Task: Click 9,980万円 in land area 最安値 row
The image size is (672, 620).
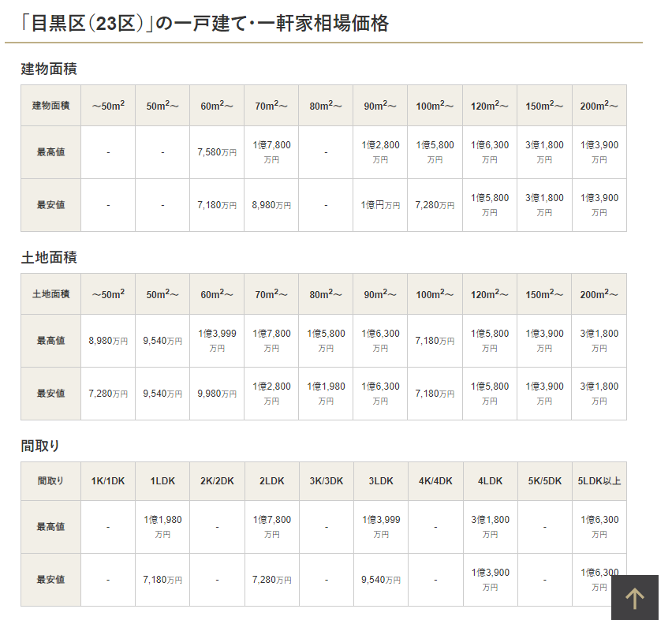Action: point(217,394)
